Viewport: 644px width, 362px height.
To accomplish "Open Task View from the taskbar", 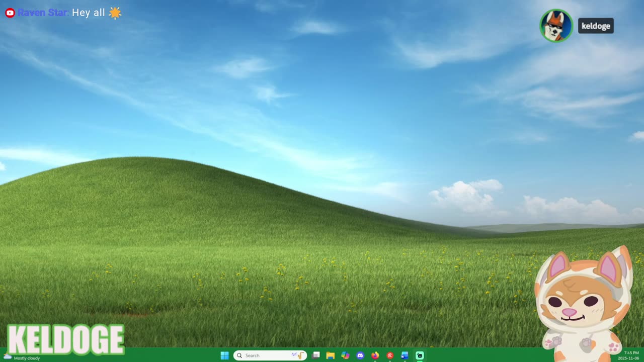I will 316,355.
